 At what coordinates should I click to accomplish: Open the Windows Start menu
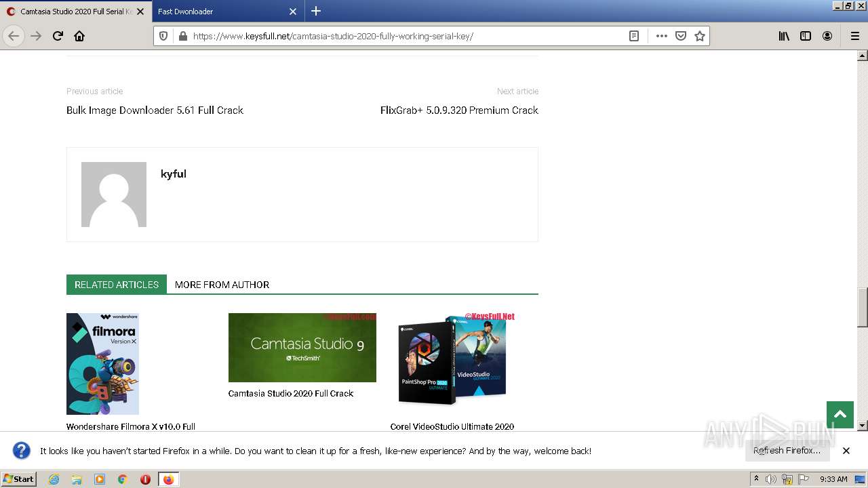[19, 479]
